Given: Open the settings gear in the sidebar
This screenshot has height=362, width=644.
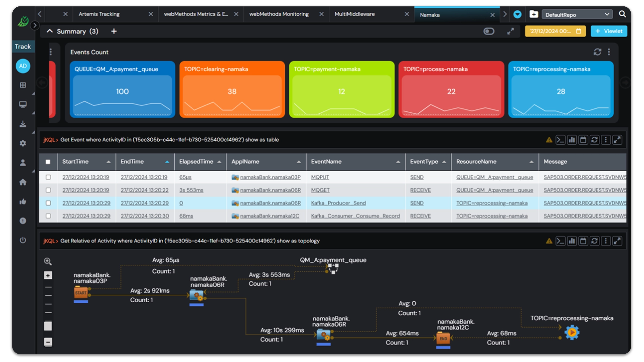Looking at the screenshot, I should pyautogui.click(x=23, y=143).
